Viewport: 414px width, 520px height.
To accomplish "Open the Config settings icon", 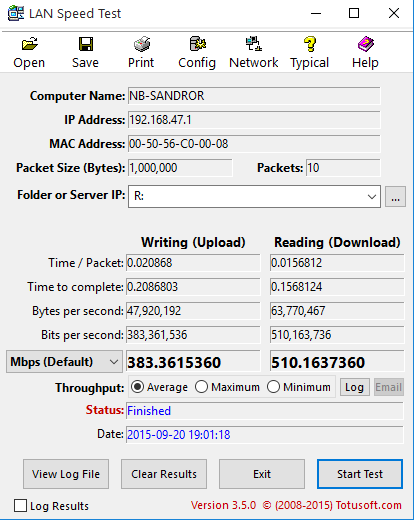I will point(197,44).
